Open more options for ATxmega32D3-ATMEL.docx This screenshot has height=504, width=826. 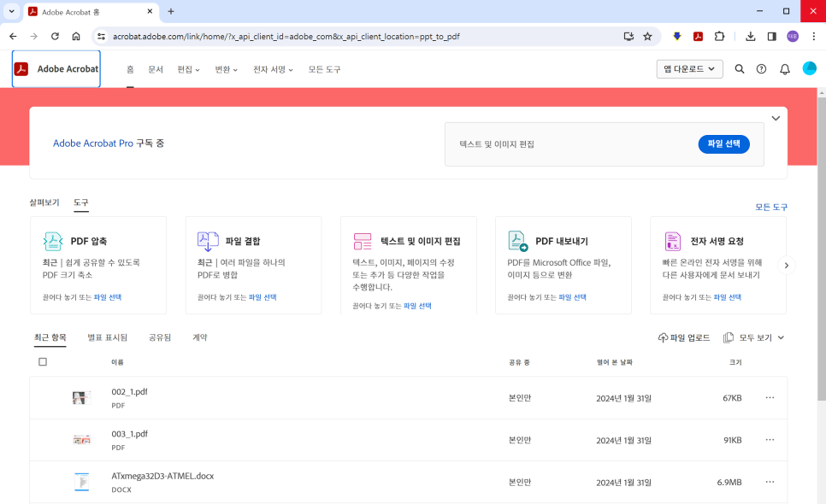coord(770,482)
